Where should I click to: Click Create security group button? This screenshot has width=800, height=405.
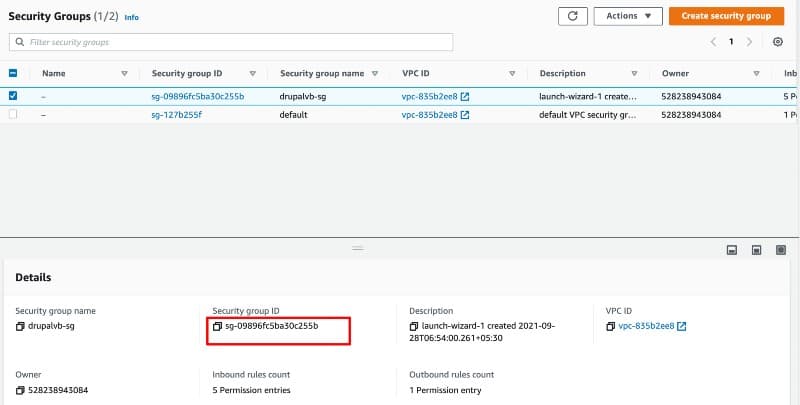click(x=726, y=16)
